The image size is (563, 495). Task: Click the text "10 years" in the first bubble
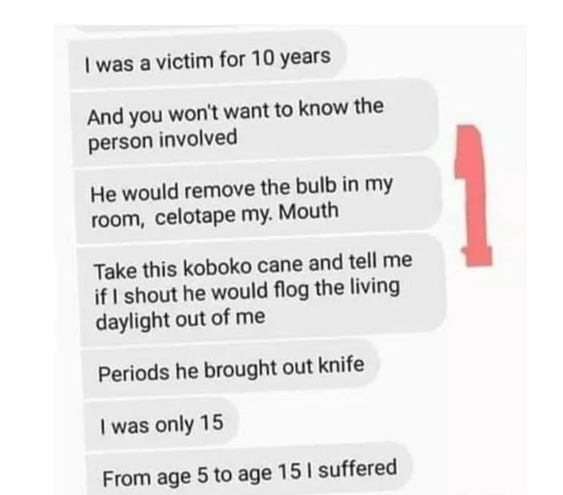pos(291,58)
